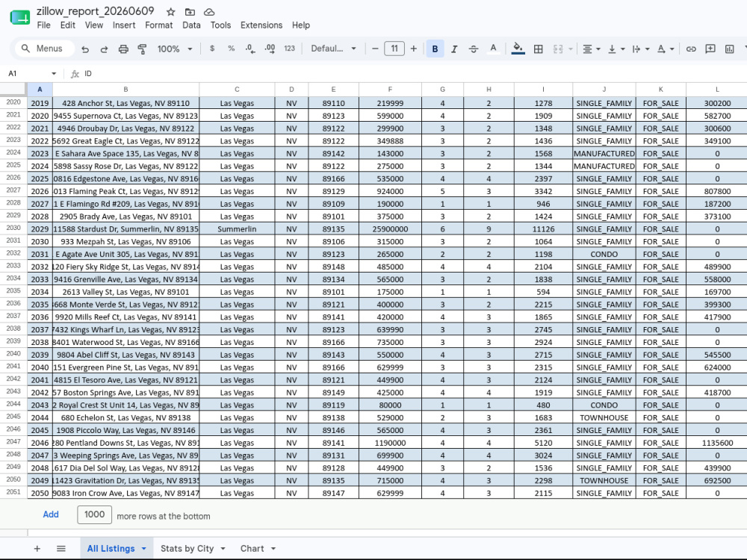Open text color picker
Screen dimensions: 747x560
click(x=493, y=49)
